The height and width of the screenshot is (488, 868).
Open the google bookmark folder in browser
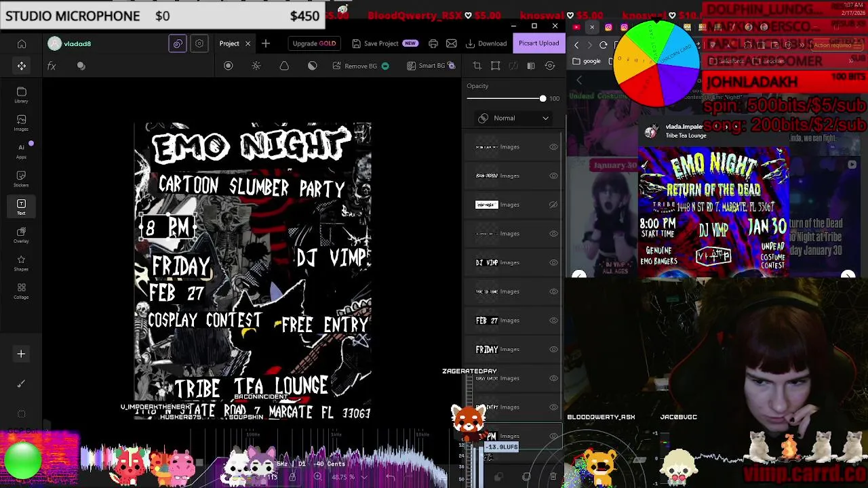click(x=587, y=61)
